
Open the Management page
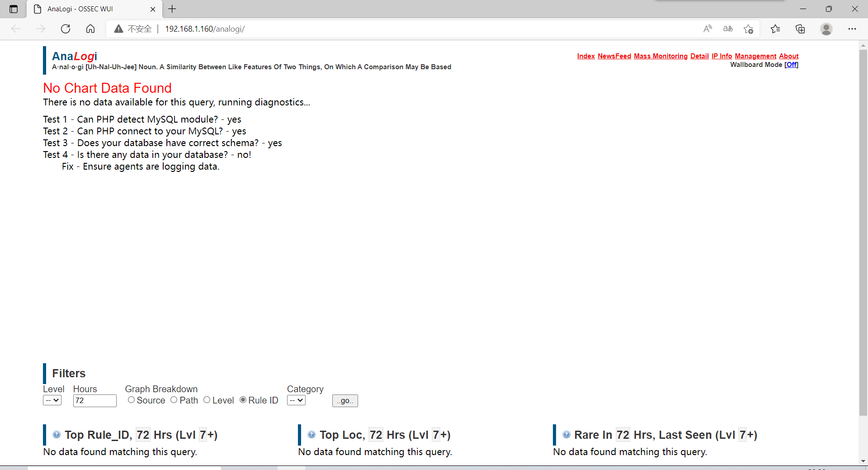click(755, 56)
